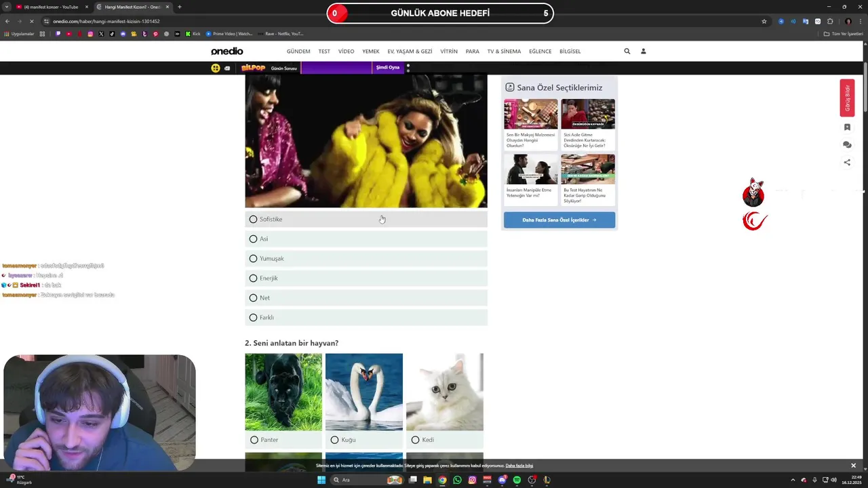Screen dimensions: 868x488
Task: Open the Instagram bookmark icon
Action: [90, 33]
